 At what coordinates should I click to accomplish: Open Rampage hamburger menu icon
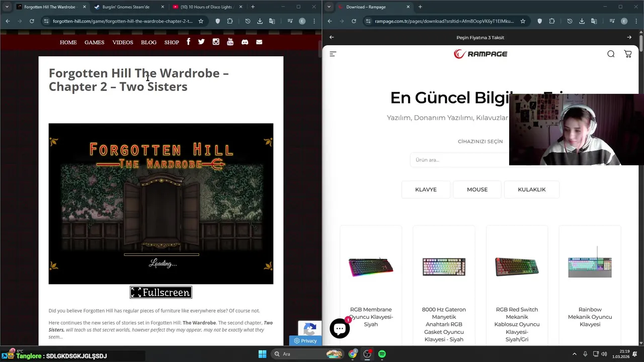click(333, 54)
